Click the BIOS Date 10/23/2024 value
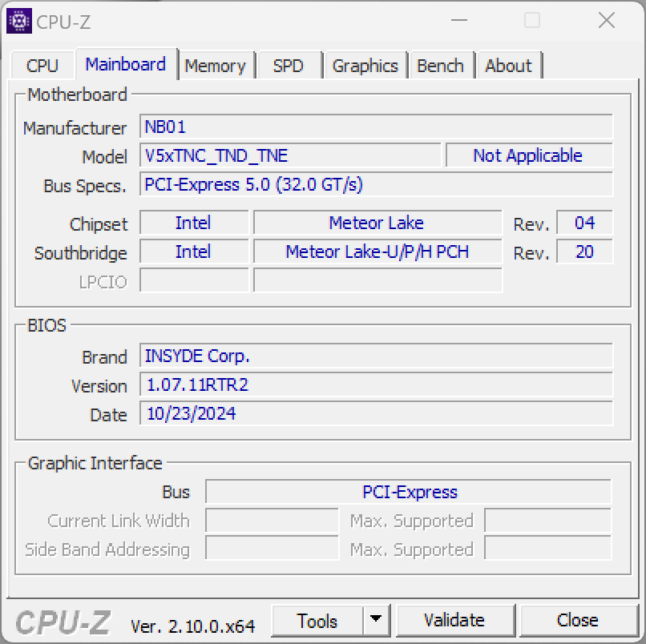 coord(376,413)
